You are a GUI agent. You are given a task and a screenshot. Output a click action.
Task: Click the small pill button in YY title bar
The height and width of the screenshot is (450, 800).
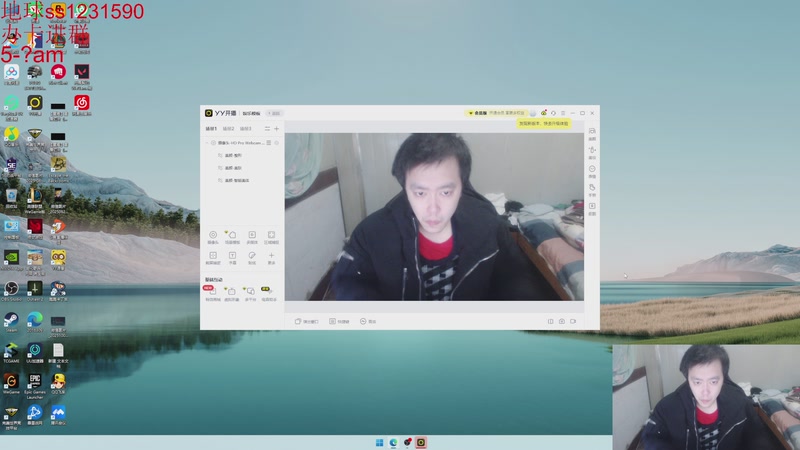click(274, 113)
